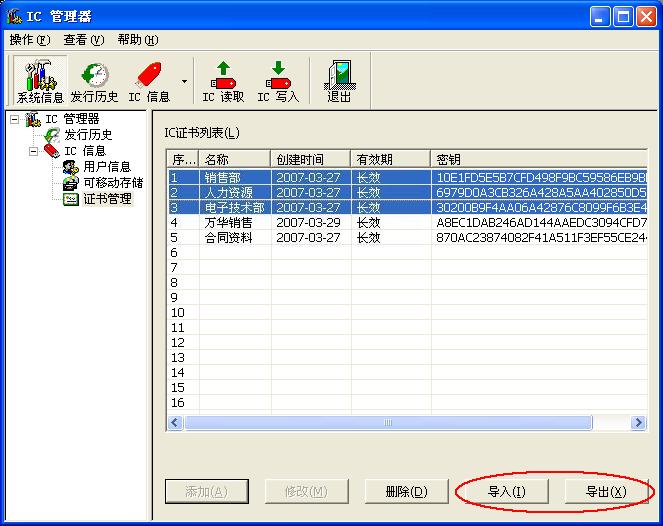Viewport: 663px width, 526px height.
Task: Click the IC 写入 toolbar icon
Action: tap(277, 80)
